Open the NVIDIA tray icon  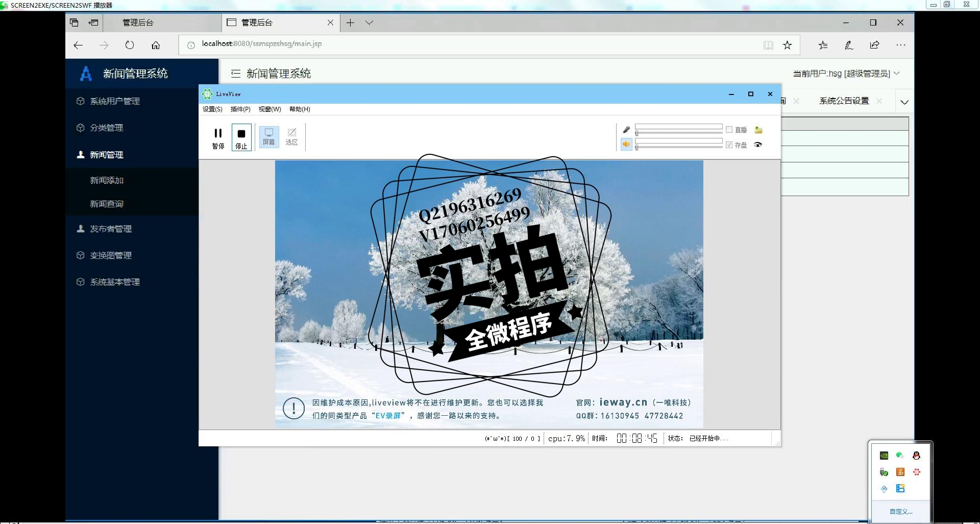884,456
